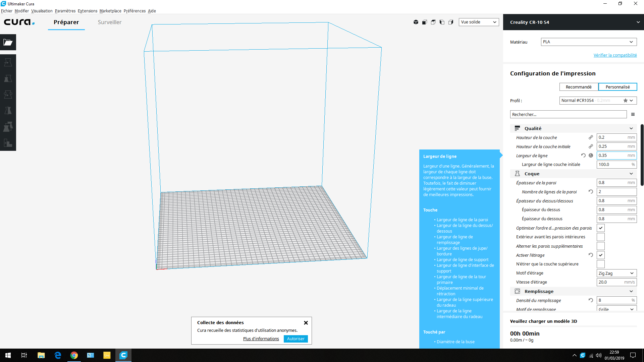644x362 pixels.
Task: Open the Vue solide view dropdown
Action: [x=479, y=22]
